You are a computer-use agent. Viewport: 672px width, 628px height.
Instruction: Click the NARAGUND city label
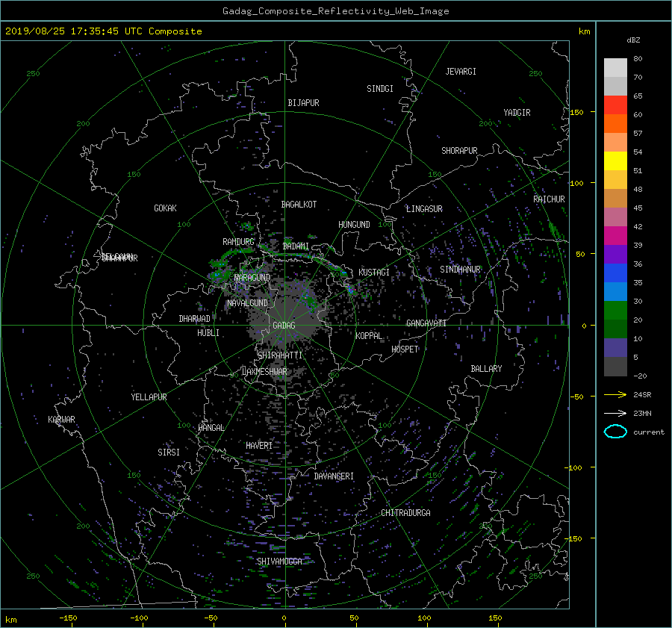tap(252, 278)
